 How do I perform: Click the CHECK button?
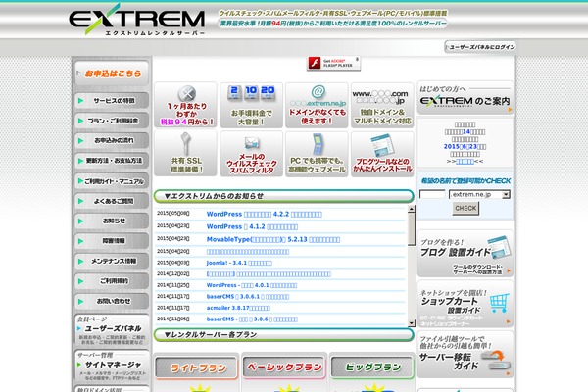[465, 208]
